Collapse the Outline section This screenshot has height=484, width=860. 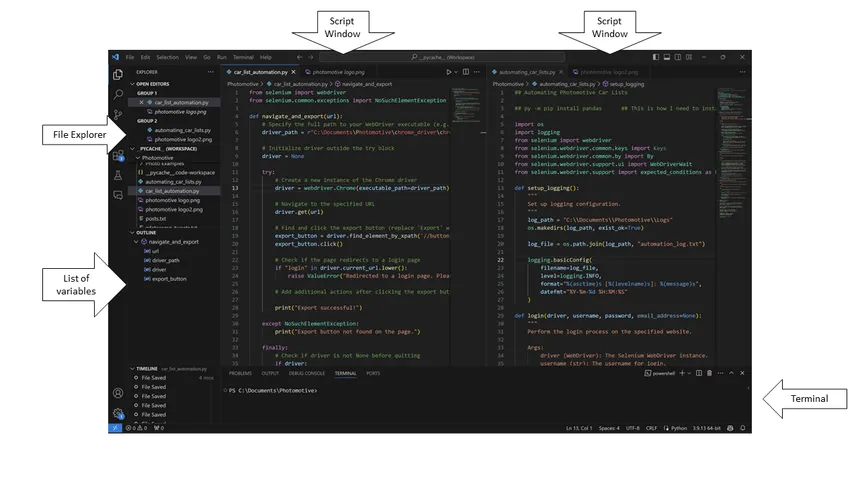(132, 233)
